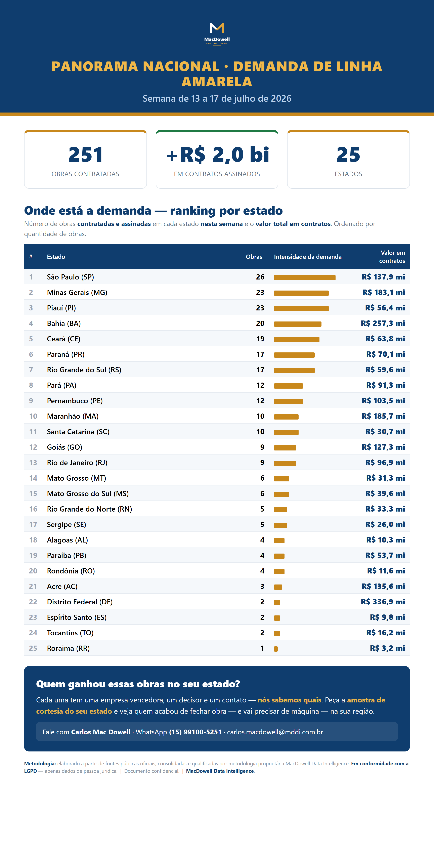Click the heading "Quem ganhou essas obras no seu estado?"

138,684
